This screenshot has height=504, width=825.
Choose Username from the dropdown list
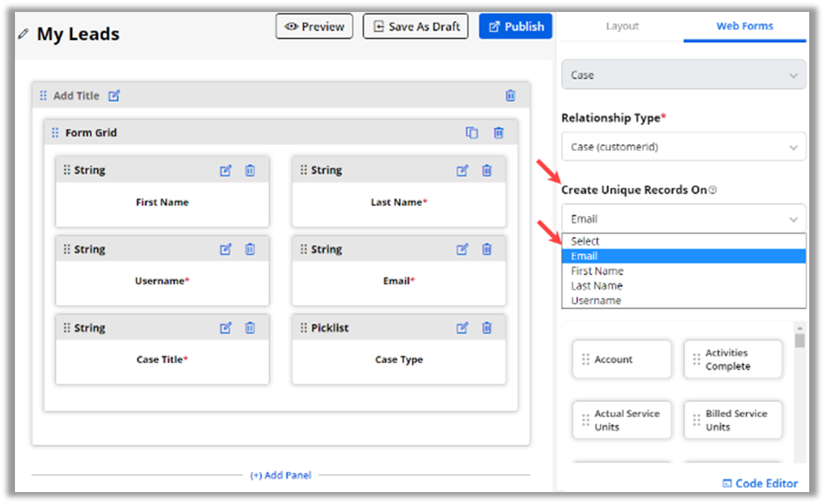(x=596, y=301)
